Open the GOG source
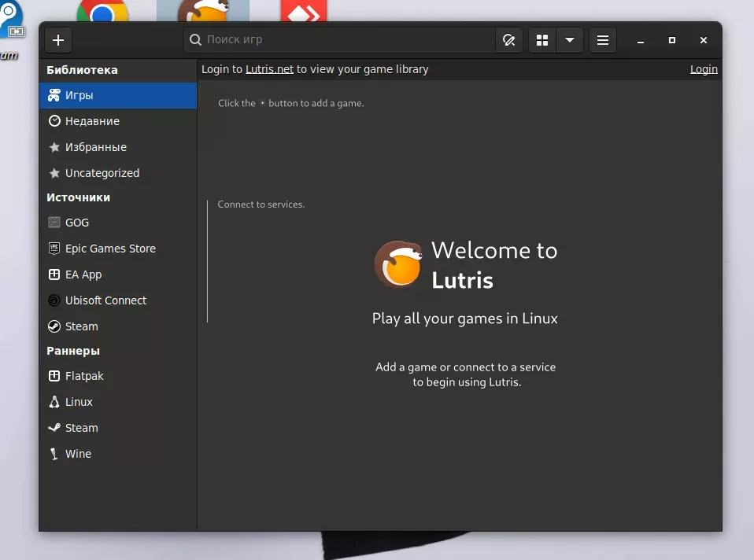Viewport: 754px width, 560px height. tap(77, 223)
